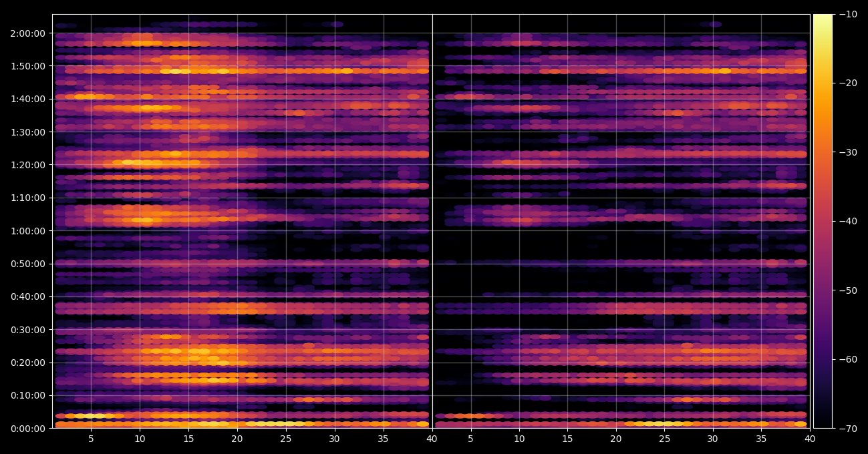Select the −40 colorbar value
Viewport: 868px width, 454px height.
click(x=848, y=221)
